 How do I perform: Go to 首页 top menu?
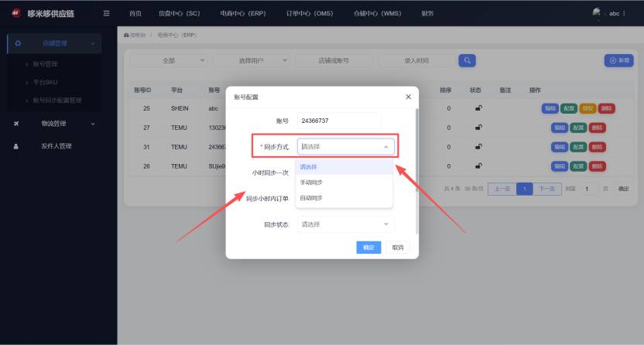point(135,14)
